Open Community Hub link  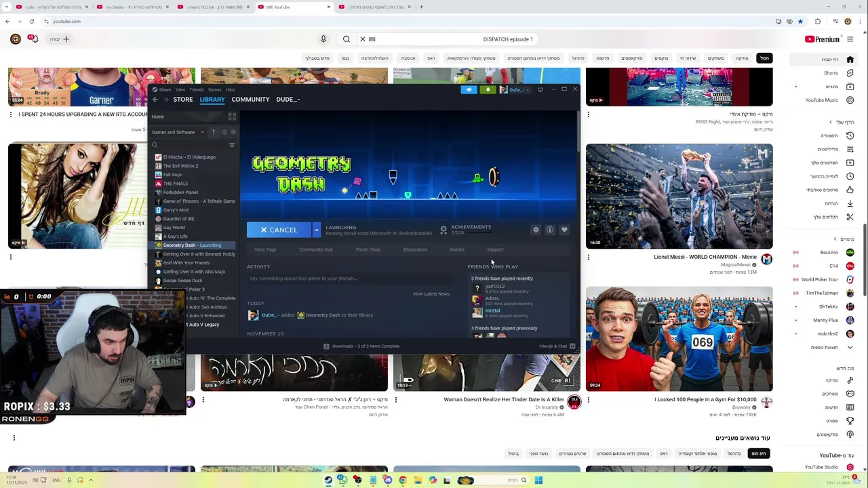coord(316,249)
